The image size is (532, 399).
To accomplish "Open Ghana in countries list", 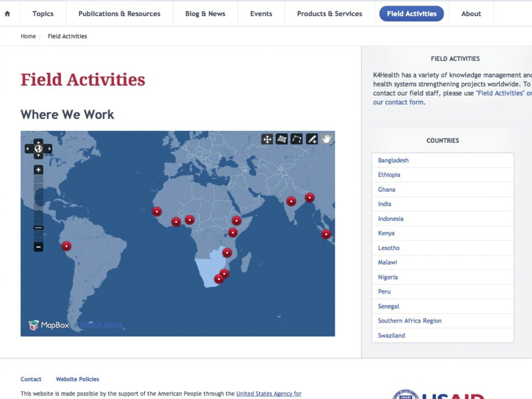I will coord(443,189).
